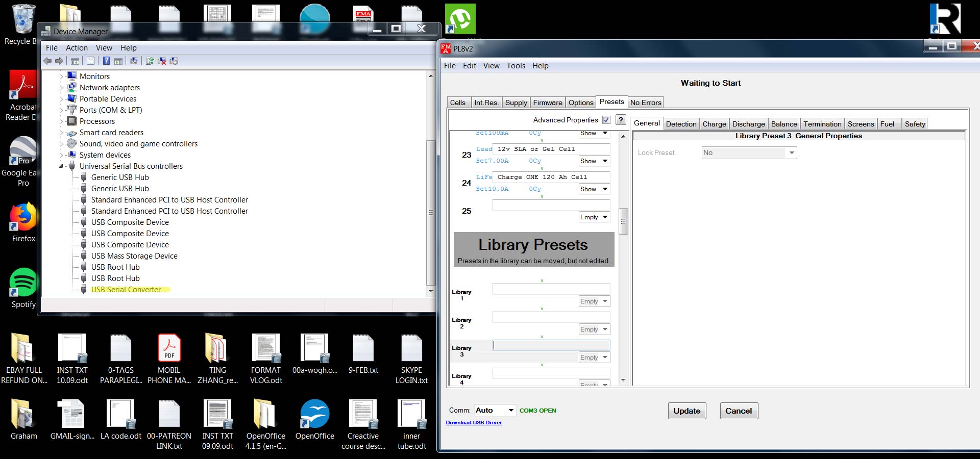Open the Comm port Auto dropdown
Viewport: 980px width, 459px height.
(510, 411)
